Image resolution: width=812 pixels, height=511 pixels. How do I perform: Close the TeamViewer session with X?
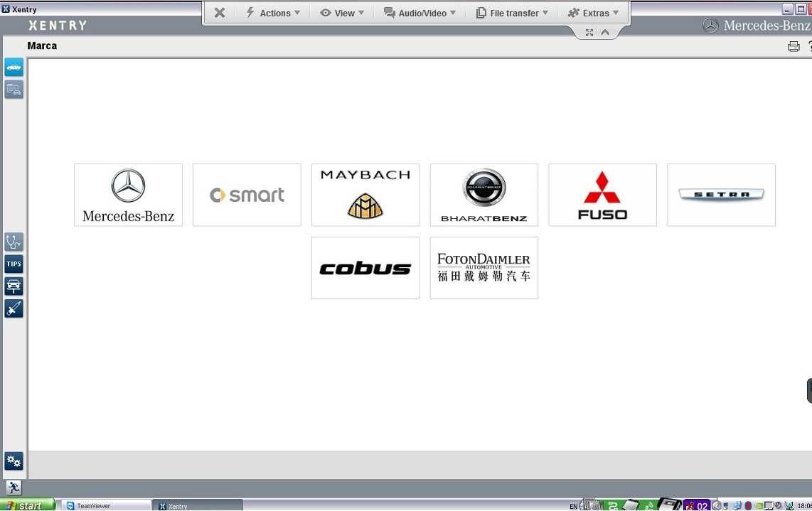tap(220, 13)
